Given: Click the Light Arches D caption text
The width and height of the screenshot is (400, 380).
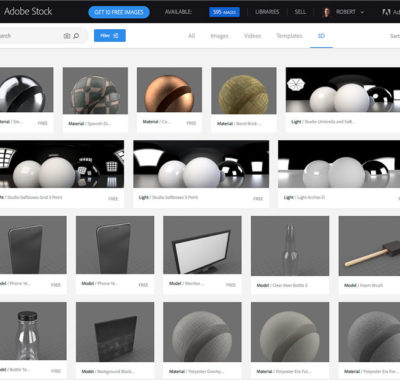Looking at the screenshot, I should [304, 197].
